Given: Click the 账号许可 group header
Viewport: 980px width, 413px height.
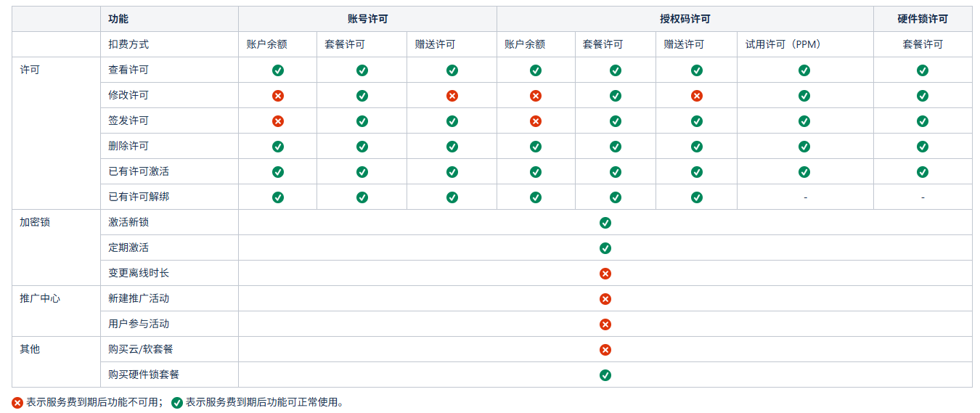Looking at the screenshot, I should coord(367,19).
